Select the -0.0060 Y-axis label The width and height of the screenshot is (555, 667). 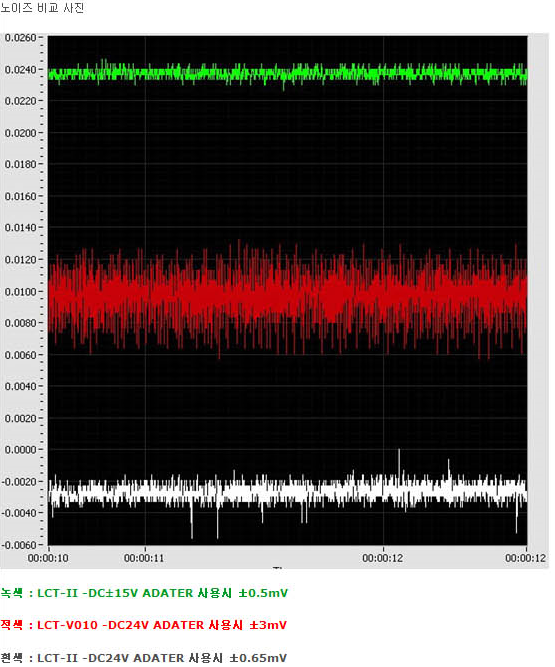(x=19, y=545)
